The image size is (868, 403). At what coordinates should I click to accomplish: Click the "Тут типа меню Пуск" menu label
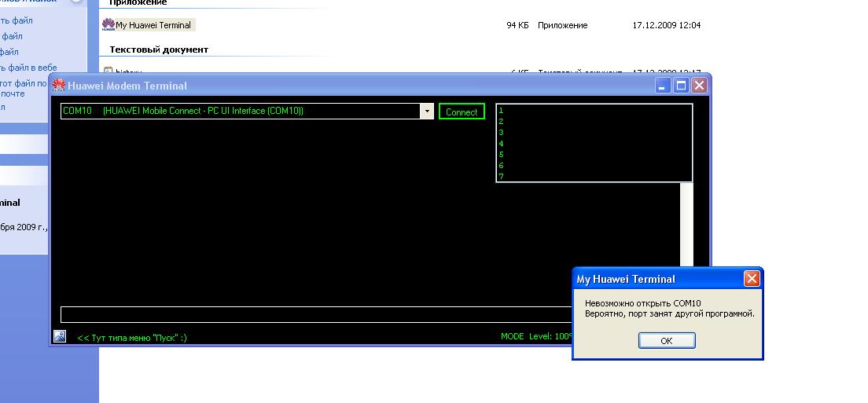point(132,338)
